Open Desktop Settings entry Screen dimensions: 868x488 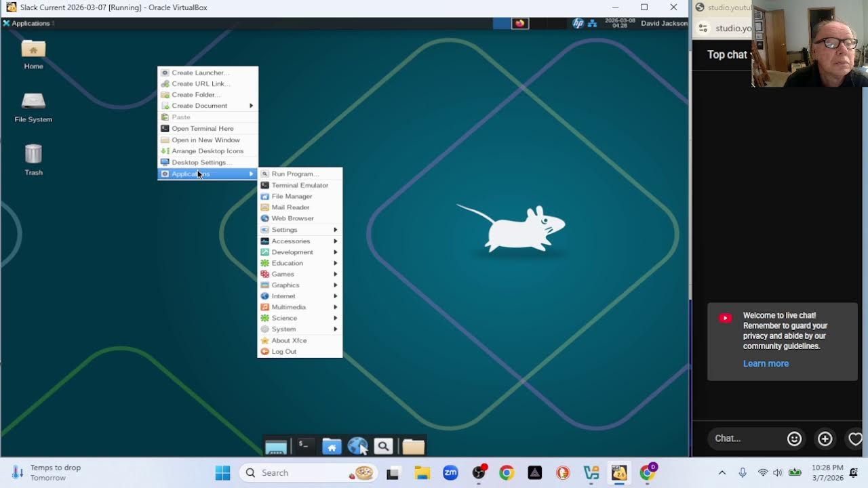pyautogui.click(x=208, y=162)
